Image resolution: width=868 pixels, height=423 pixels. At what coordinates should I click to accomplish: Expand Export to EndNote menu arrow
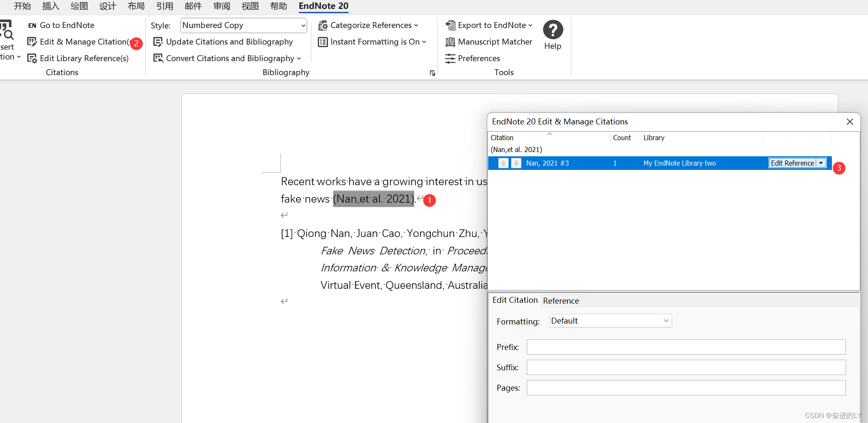[530, 25]
